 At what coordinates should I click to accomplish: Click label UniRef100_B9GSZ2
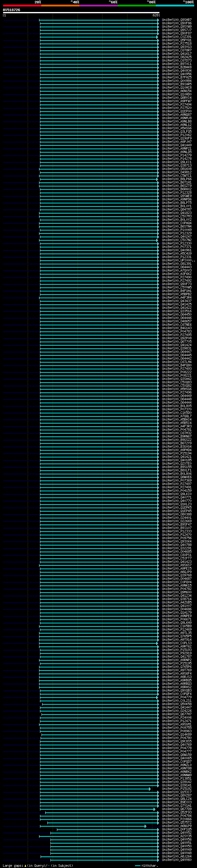(x=176, y=440)
